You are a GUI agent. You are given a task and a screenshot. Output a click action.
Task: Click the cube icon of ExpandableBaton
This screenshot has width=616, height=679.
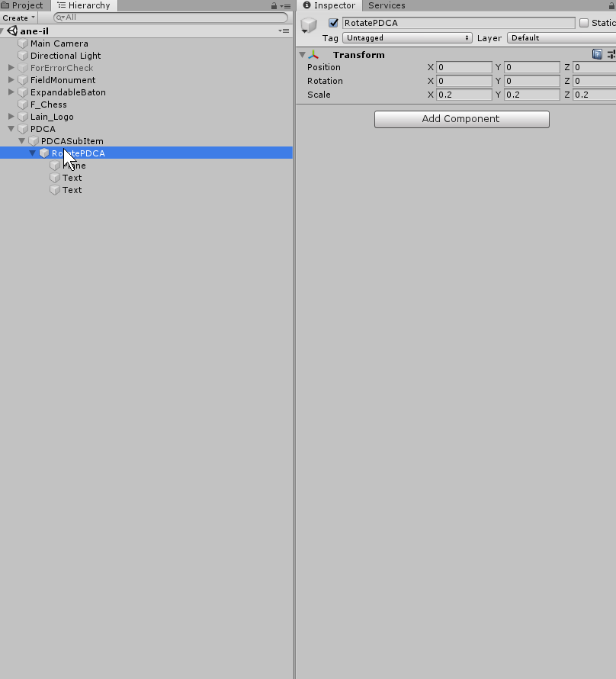tap(23, 92)
